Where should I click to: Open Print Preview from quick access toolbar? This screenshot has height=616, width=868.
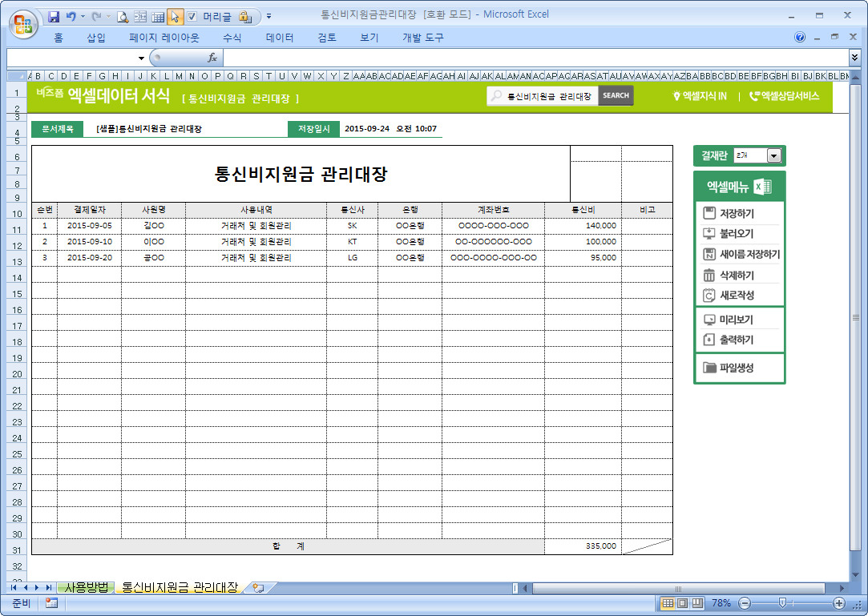[123, 16]
